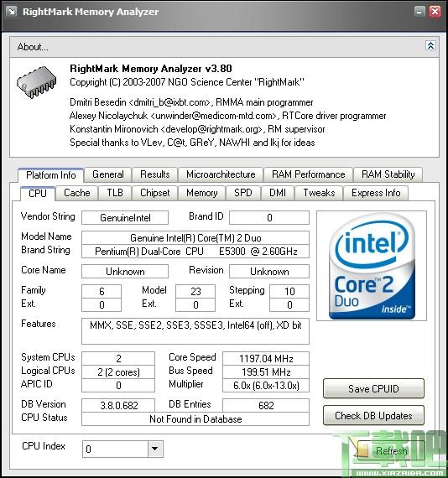This screenshot has width=448, height=478.
Task: Switch to the General tab
Action: (108, 174)
